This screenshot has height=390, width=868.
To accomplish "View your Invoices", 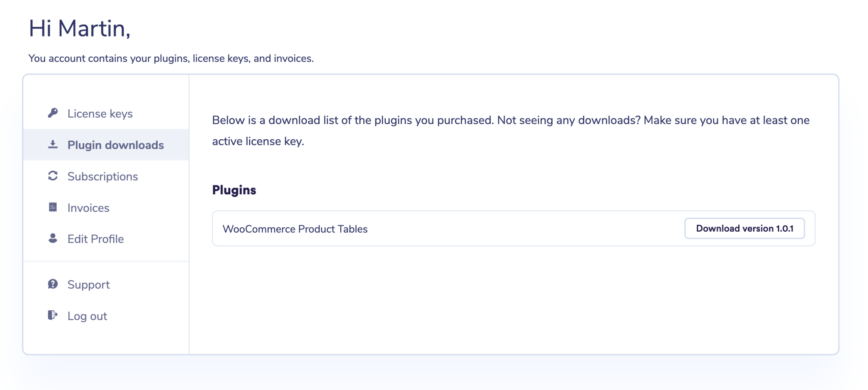I will 88,207.
